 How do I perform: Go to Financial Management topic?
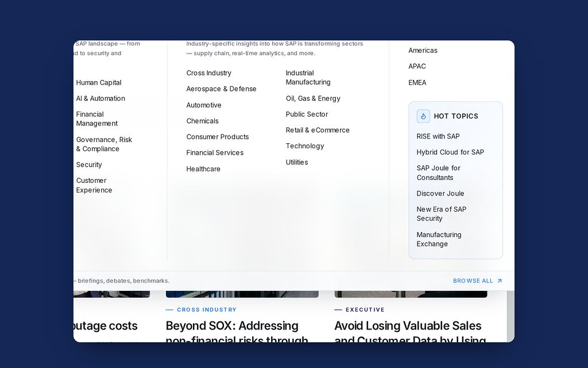(x=96, y=118)
